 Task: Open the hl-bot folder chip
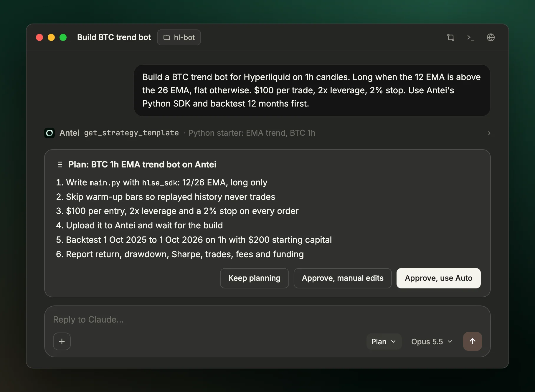coord(179,37)
